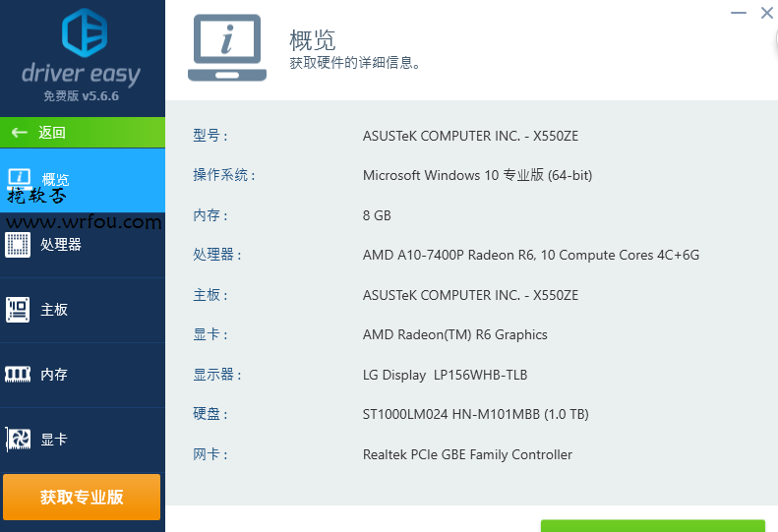
Task: Click the 主板 label in details list
Action: pos(210,295)
